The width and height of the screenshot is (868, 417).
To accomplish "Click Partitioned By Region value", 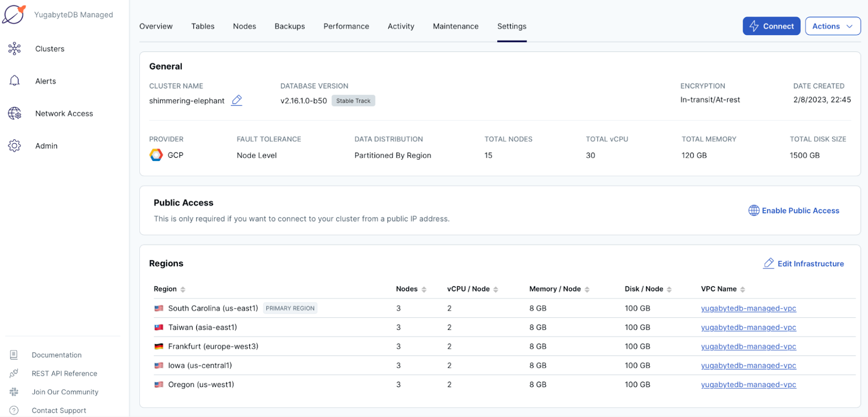I will click(x=393, y=155).
